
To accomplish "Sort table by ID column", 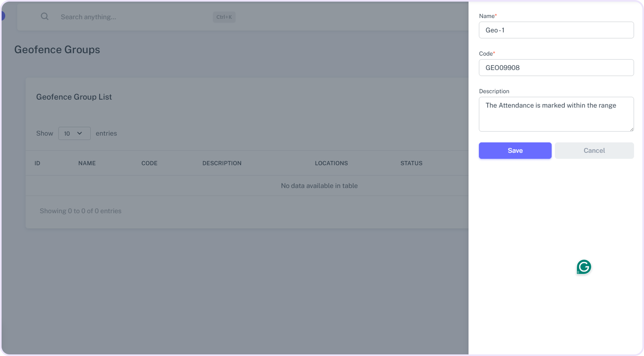I will (x=37, y=163).
